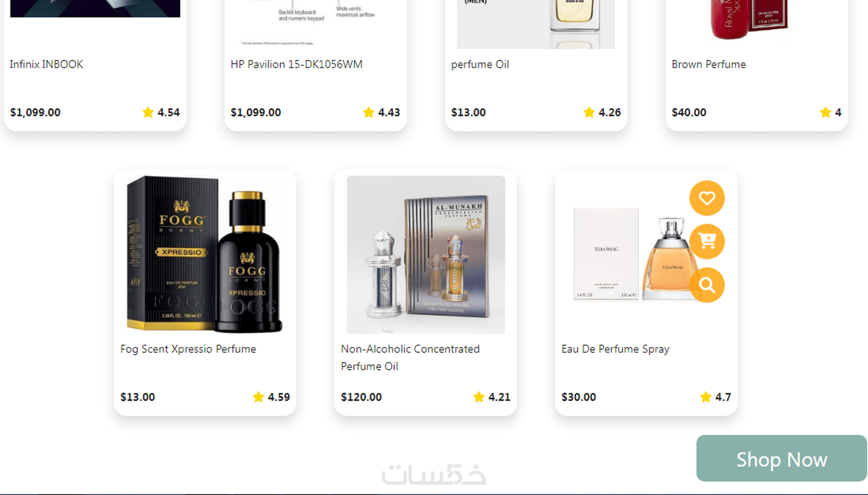
Task: Click the $120.00 price on perfume oil card
Action: 361,397
